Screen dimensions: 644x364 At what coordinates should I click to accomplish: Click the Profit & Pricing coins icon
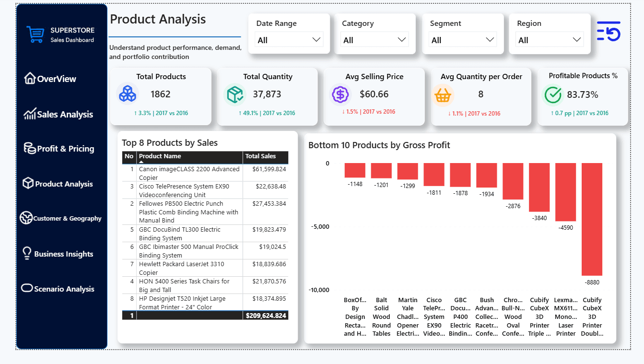[30, 148]
